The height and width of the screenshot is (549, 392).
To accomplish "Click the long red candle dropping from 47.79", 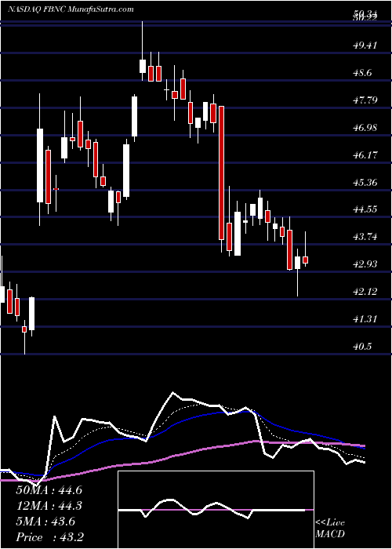I will 221,173.
